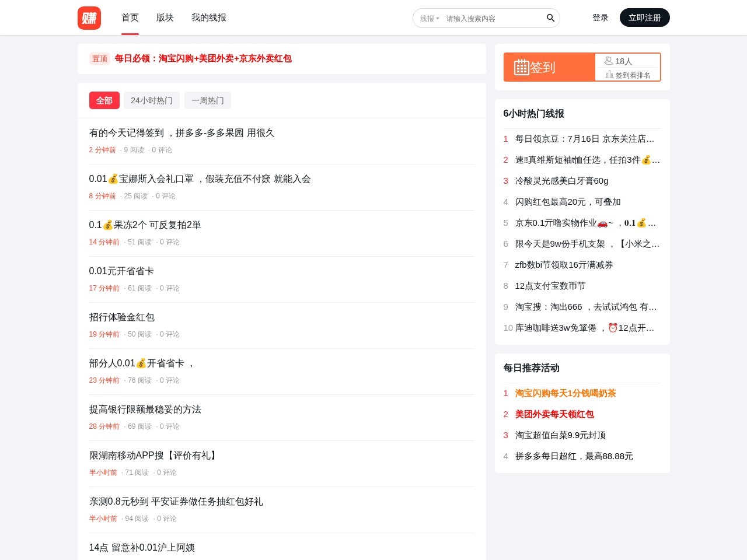Image resolution: width=747 pixels, height=560 pixels.
Task: Open the 版块 nav tab
Action: (x=165, y=17)
